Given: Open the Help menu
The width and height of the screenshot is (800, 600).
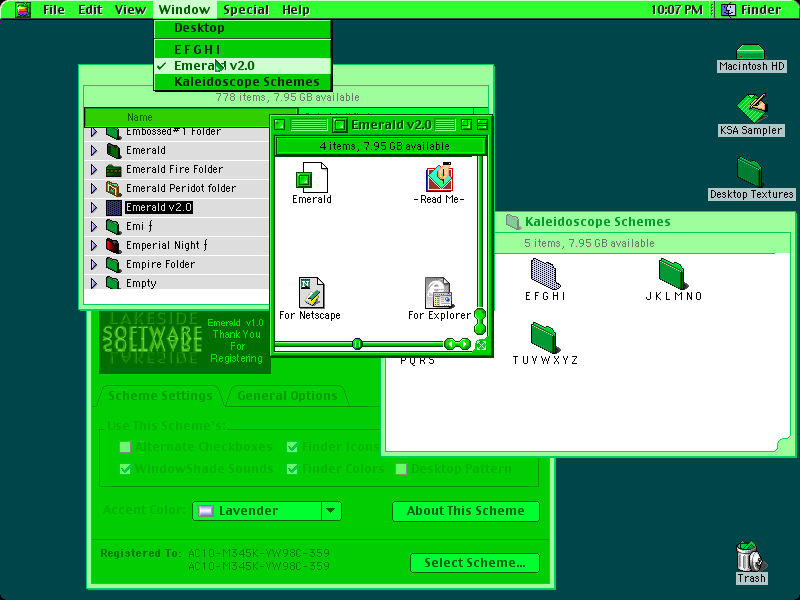Looking at the screenshot, I should click(296, 10).
